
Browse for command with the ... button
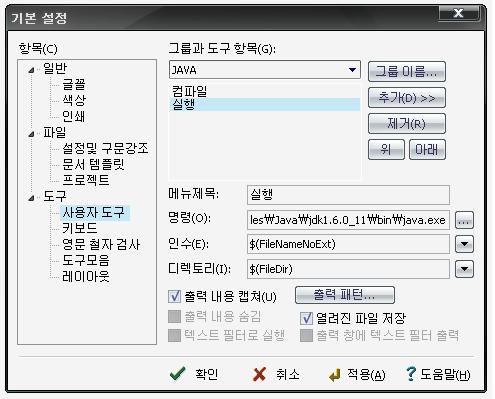[x=464, y=220]
